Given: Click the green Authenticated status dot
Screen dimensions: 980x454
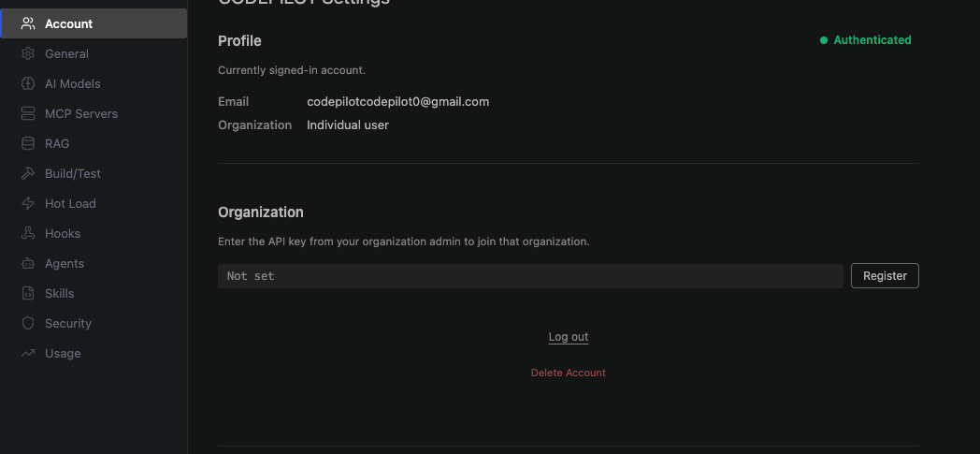Looking at the screenshot, I should pyautogui.click(x=823, y=40).
